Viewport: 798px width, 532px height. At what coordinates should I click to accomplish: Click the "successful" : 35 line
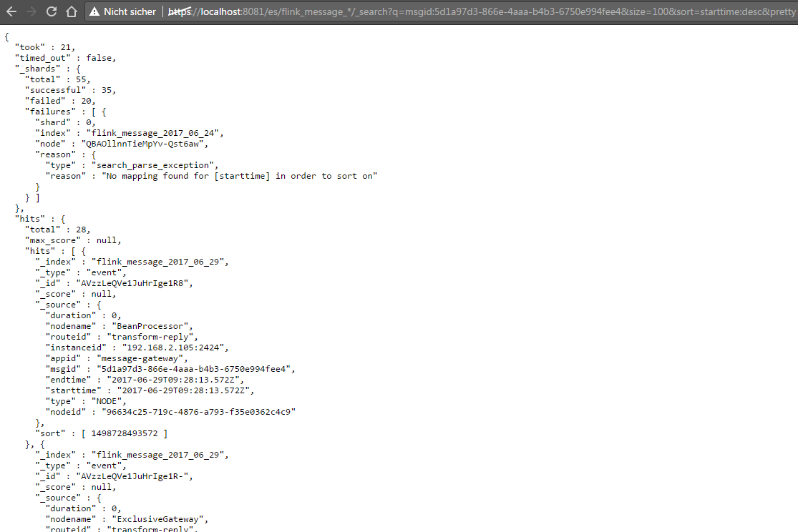70,90
